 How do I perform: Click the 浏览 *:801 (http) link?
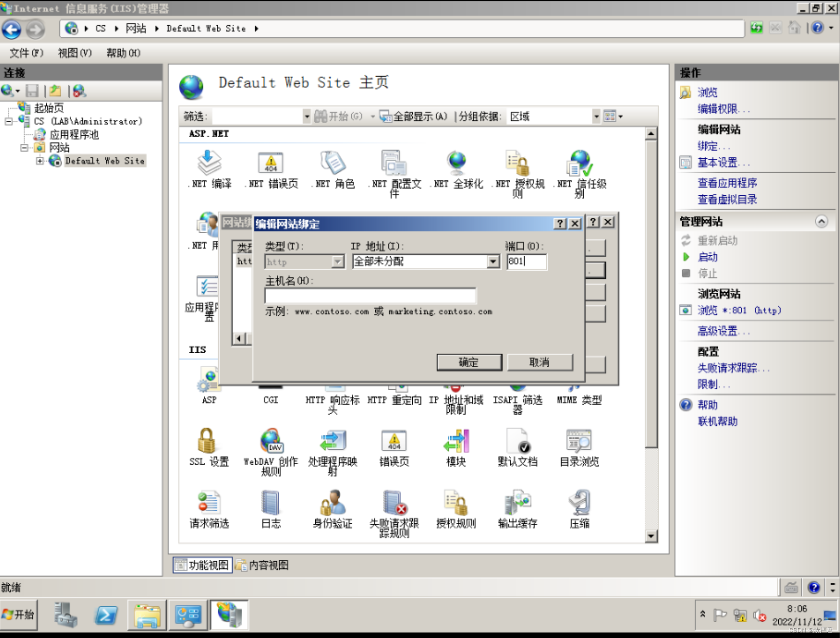click(x=739, y=310)
